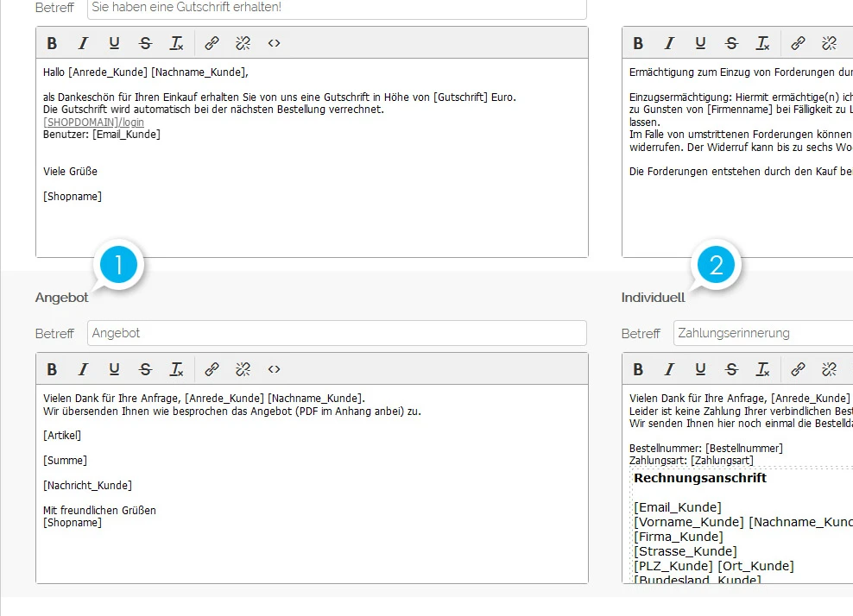The width and height of the screenshot is (853, 616).
Task: Click Underline icon in Gutschrift editor toolbar
Action: (x=114, y=43)
